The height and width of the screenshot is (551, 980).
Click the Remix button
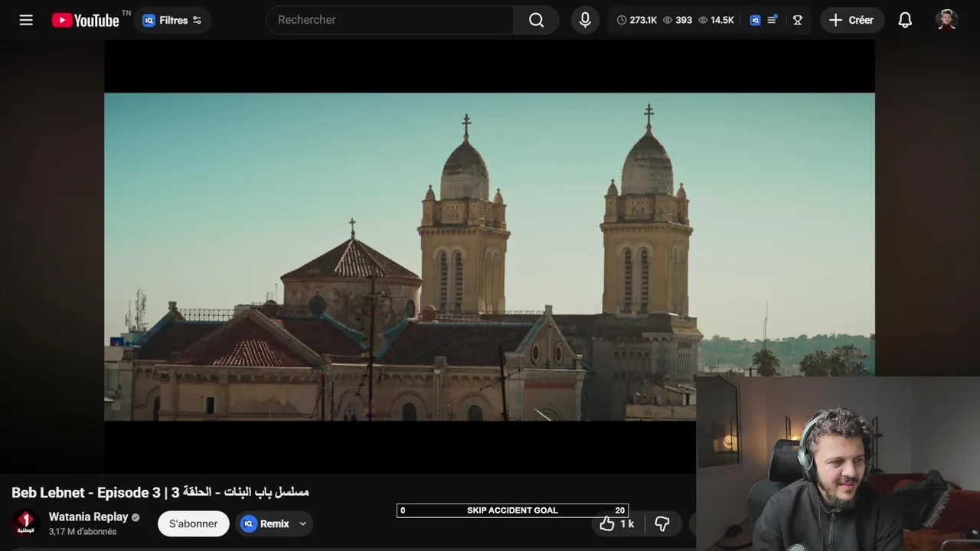click(x=265, y=523)
